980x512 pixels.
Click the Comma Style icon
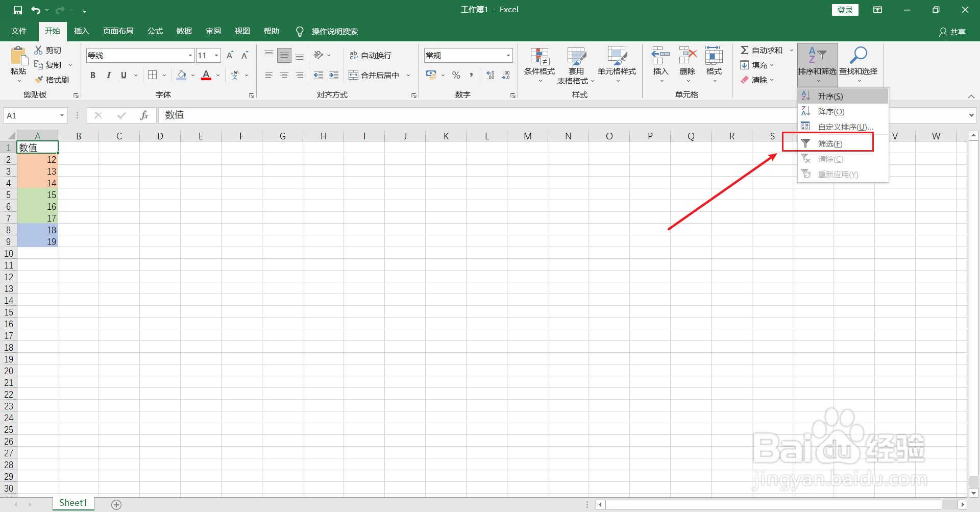471,75
